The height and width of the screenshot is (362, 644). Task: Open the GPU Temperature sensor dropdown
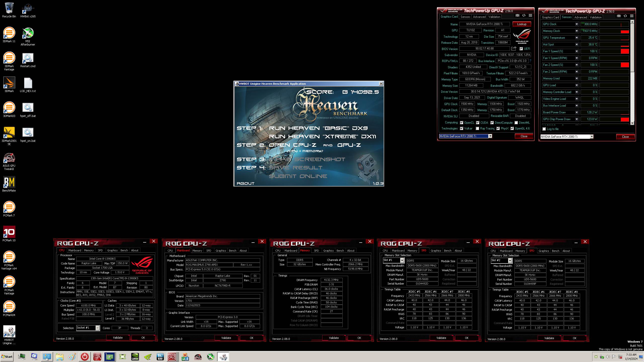pos(577,38)
